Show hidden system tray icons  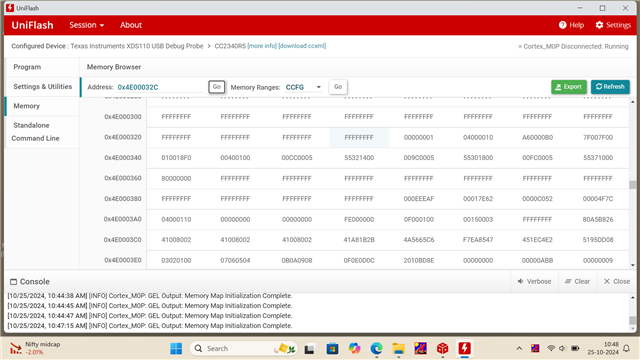519,349
